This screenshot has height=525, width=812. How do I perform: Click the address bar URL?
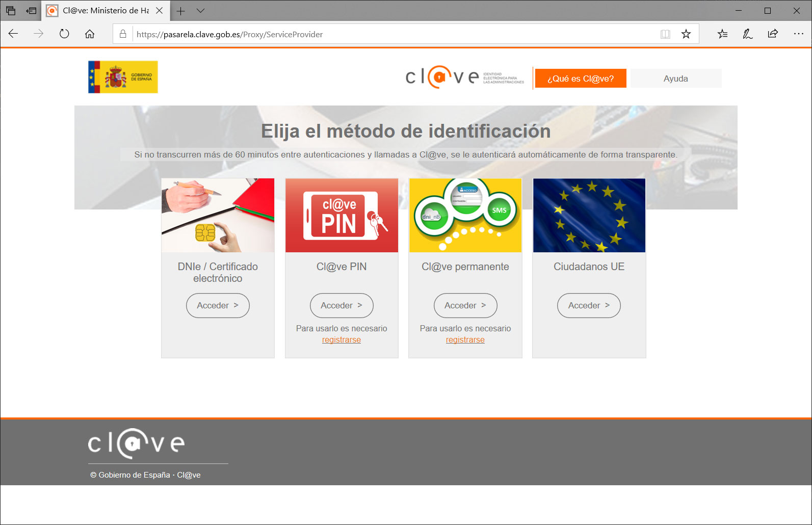229,34
